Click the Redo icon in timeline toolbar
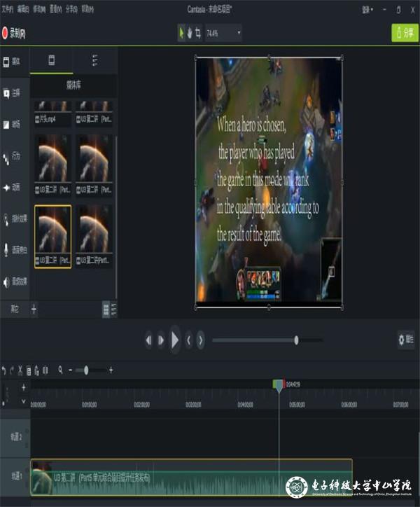The width and height of the screenshot is (420, 507). pos(12,370)
